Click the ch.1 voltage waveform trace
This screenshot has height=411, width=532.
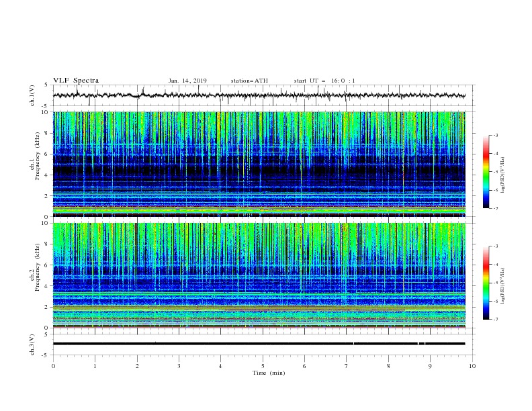pyautogui.click(x=259, y=95)
